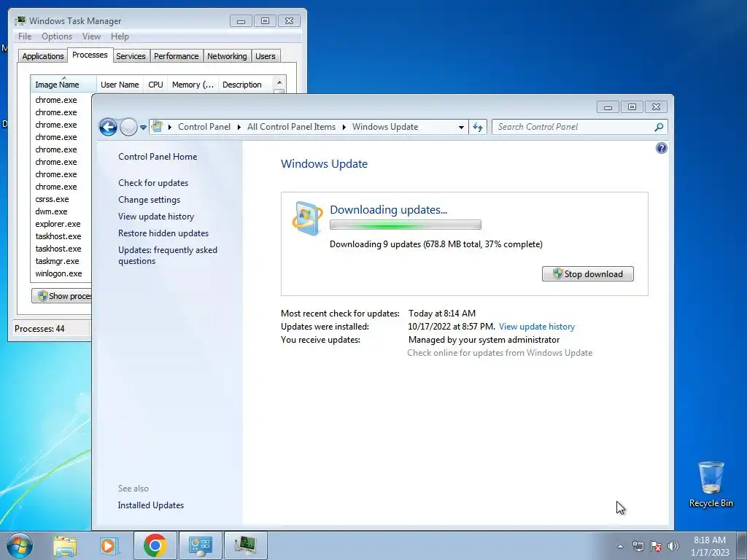This screenshot has height=560, width=747.
Task: Click the greyed Forward navigation arrow
Action: (x=128, y=127)
